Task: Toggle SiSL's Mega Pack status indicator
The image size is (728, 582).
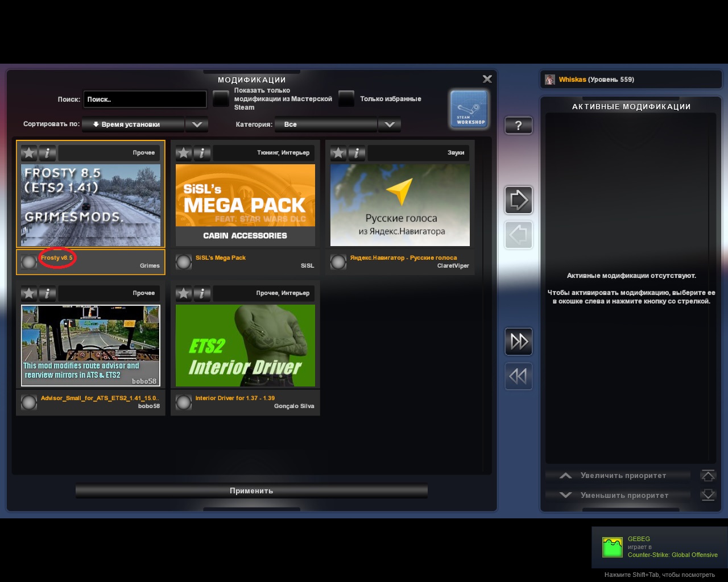Action: tap(184, 262)
